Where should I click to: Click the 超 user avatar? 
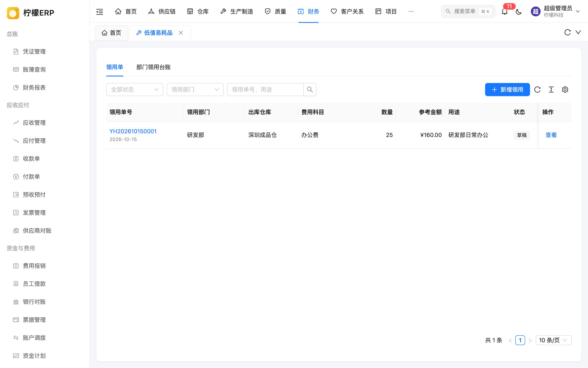point(536,11)
